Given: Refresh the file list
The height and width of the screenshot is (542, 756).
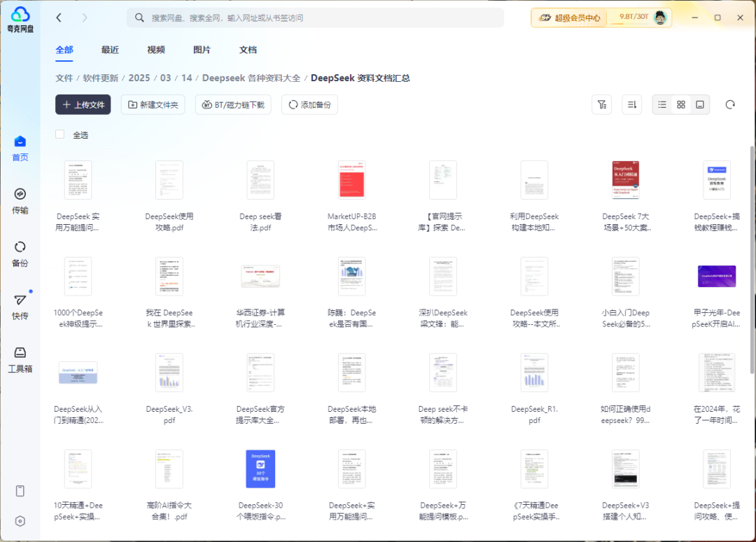Looking at the screenshot, I should tap(730, 104).
